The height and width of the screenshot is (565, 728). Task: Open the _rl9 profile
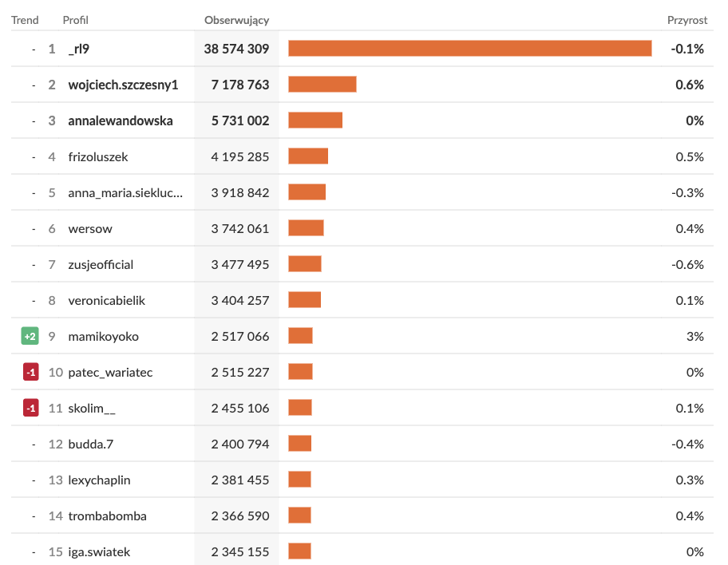pos(79,49)
